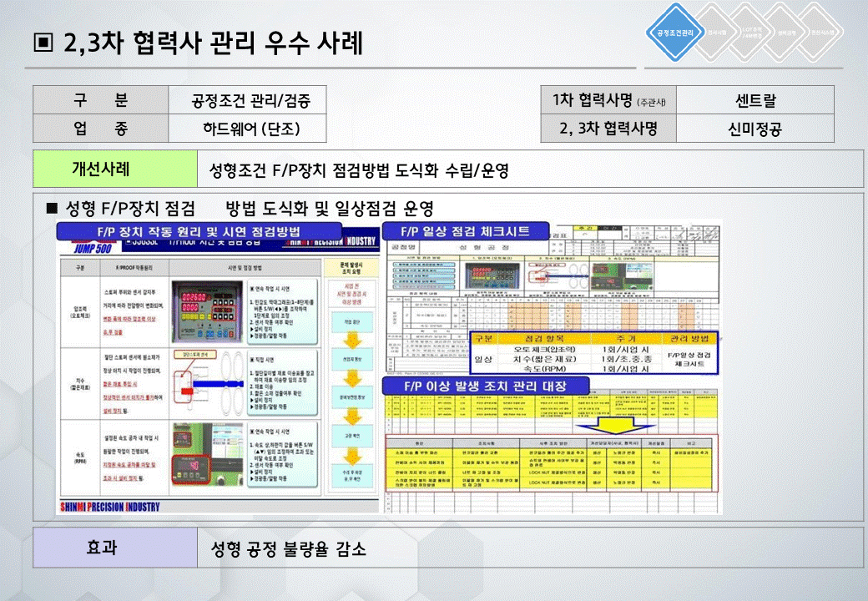Click the 업 종 header cell

coord(101,129)
